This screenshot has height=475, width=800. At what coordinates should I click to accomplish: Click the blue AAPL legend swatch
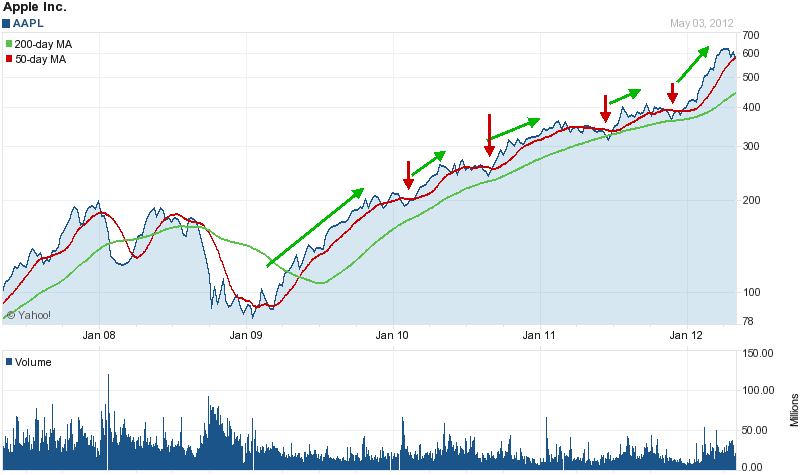tap(6, 23)
